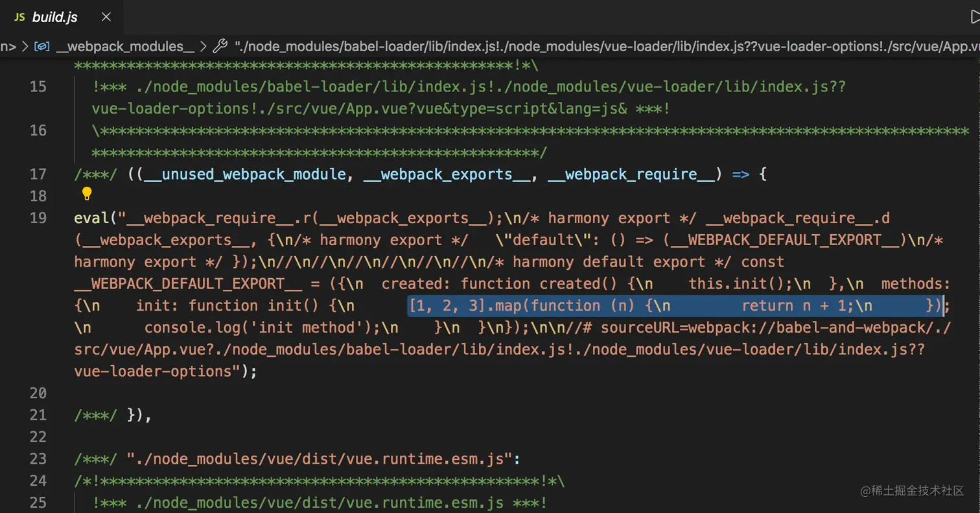Click line number 22 in the gutter
Screen dimensions: 980x513
38,437
